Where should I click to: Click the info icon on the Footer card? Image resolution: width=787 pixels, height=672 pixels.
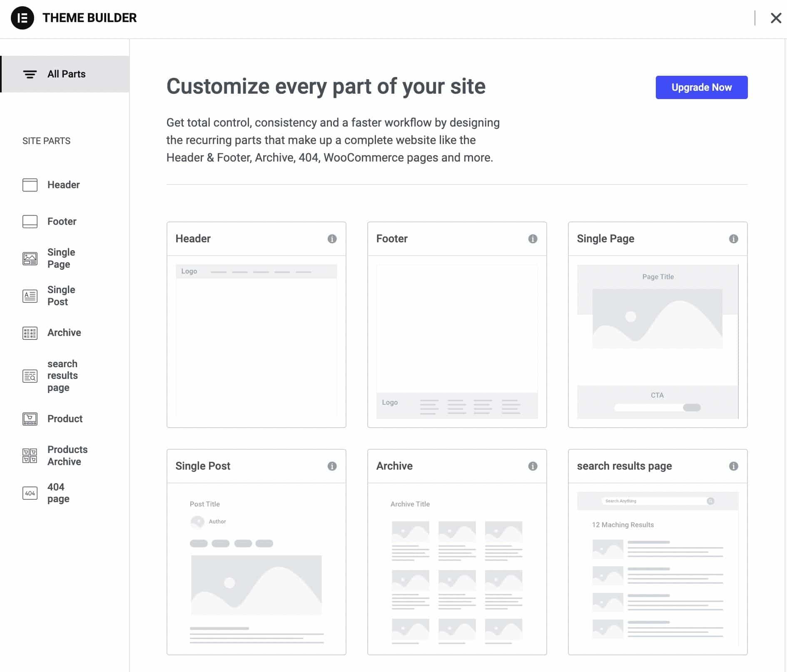533,239
